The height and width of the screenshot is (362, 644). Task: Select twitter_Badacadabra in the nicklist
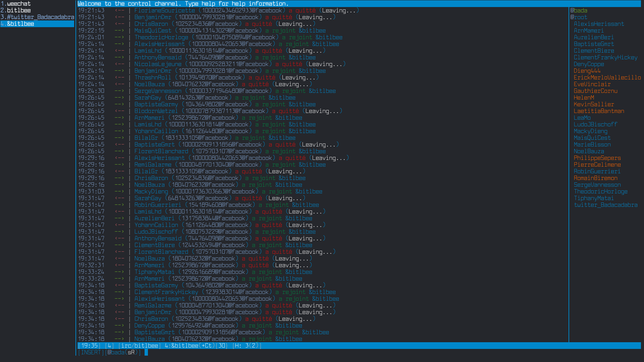[605, 205]
